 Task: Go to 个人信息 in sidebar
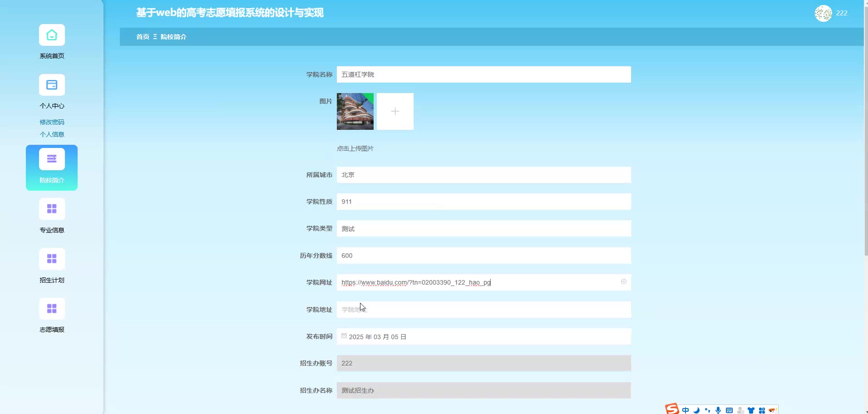point(52,134)
